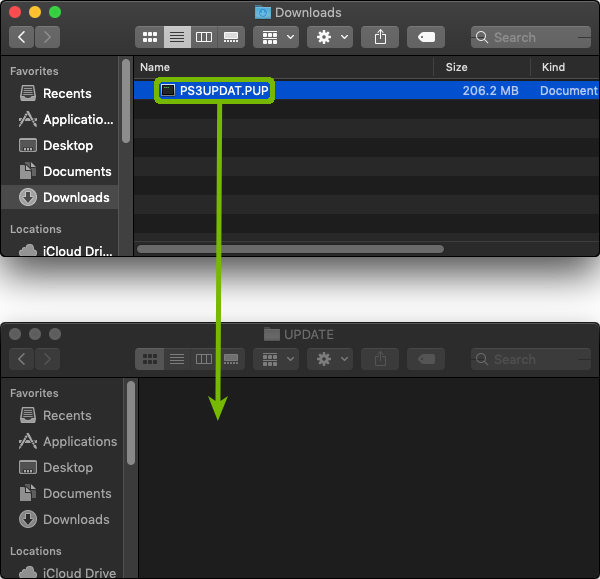
Task: Switch UPDATE window to list view
Action: 177,359
